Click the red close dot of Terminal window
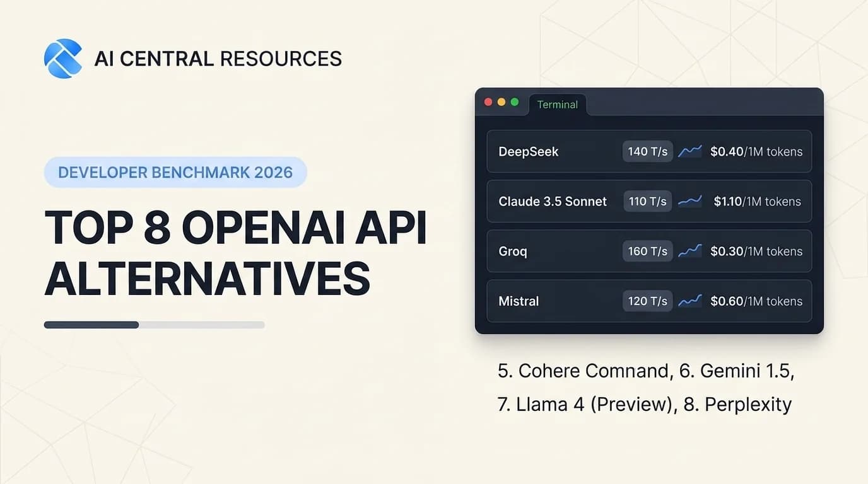The height and width of the screenshot is (484, 868). click(488, 102)
